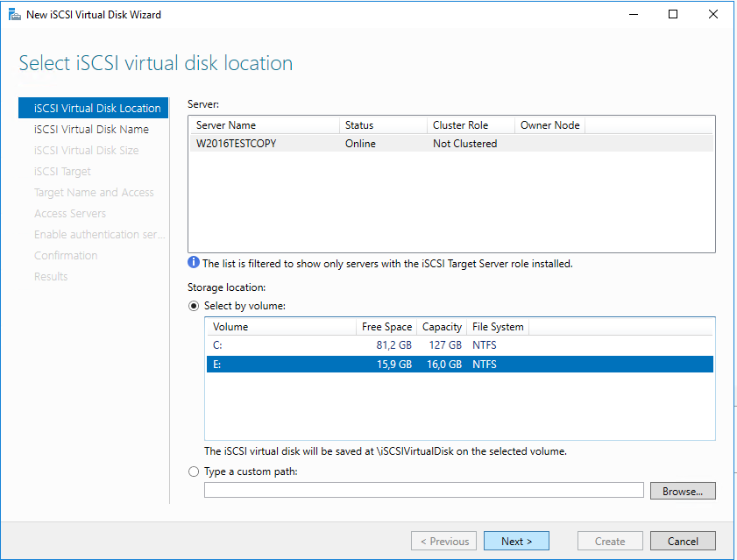
Task: Click the Cluster Role column header
Action: (470, 125)
